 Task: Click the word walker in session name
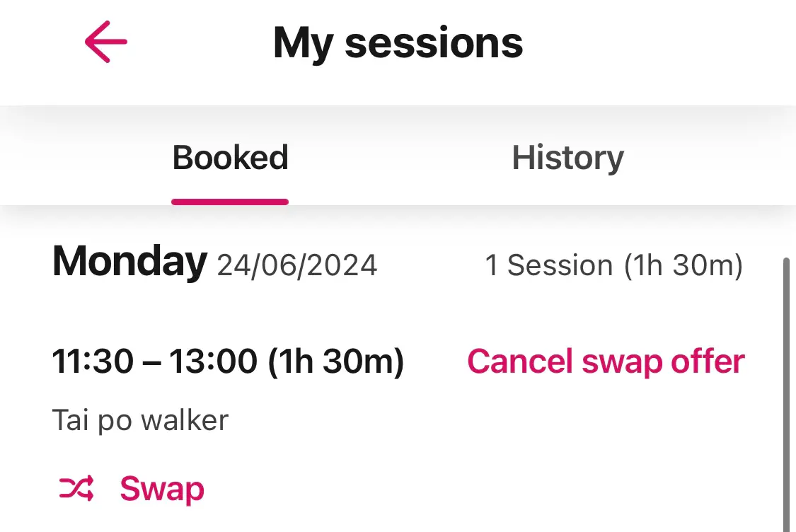pyautogui.click(x=185, y=420)
